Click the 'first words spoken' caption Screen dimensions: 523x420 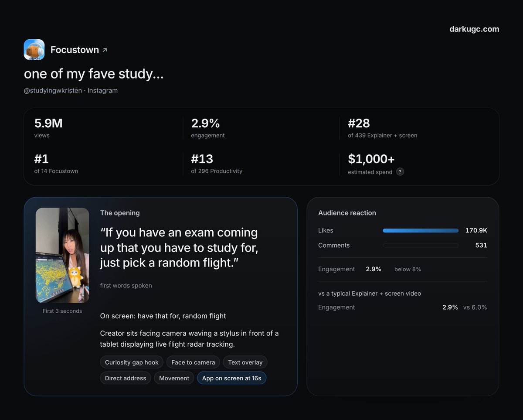click(x=126, y=286)
